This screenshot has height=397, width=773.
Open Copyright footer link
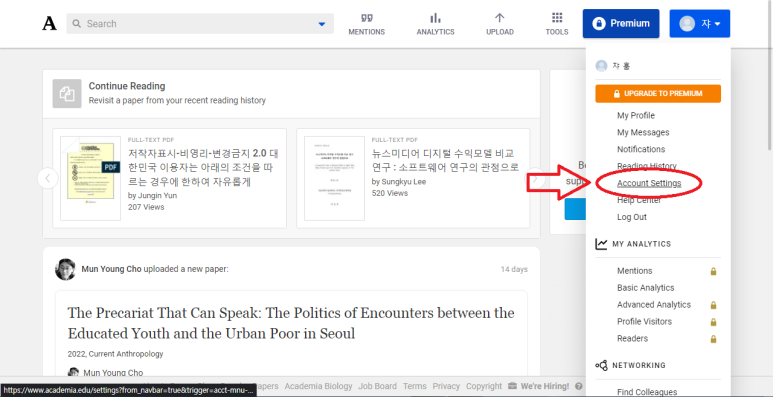coord(484,386)
